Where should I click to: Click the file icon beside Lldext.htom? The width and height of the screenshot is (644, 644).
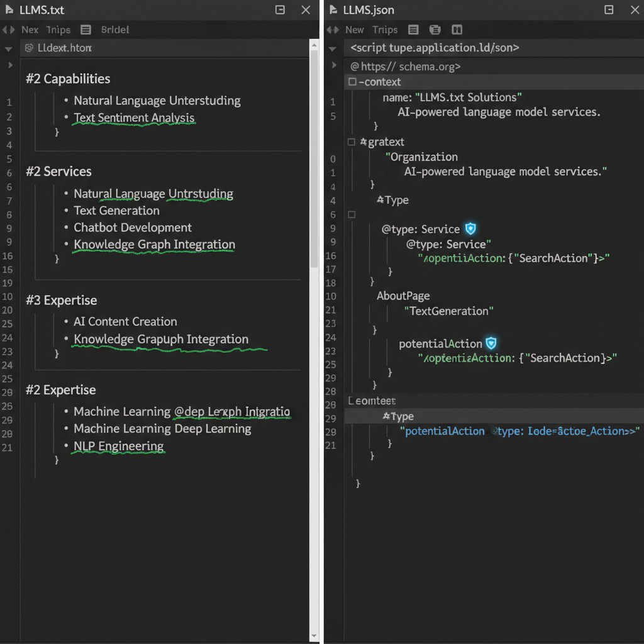click(28, 48)
